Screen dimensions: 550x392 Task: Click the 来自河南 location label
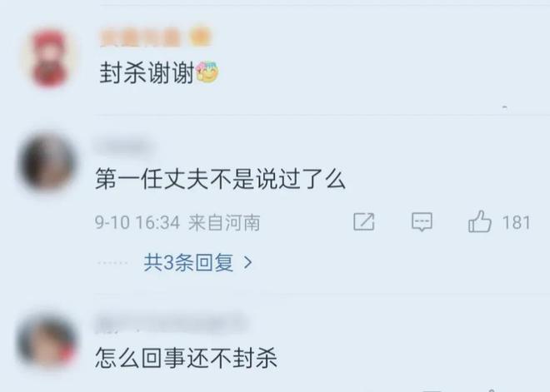click(x=224, y=222)
